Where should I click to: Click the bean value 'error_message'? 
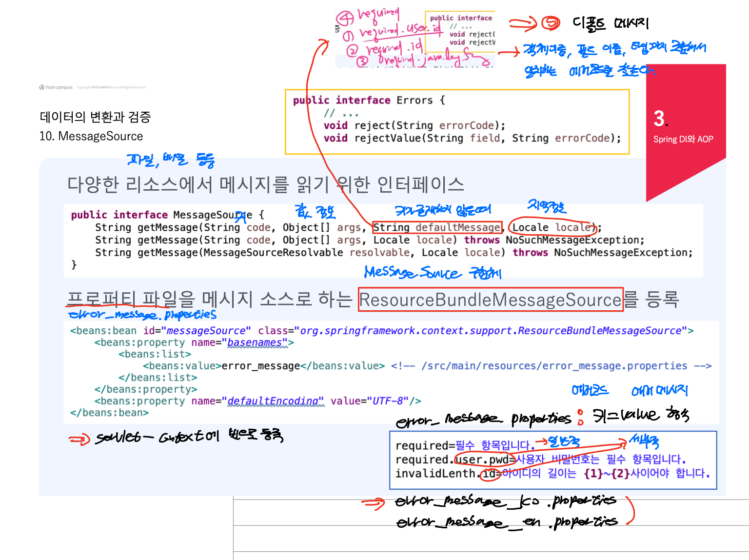pos(261,366)
